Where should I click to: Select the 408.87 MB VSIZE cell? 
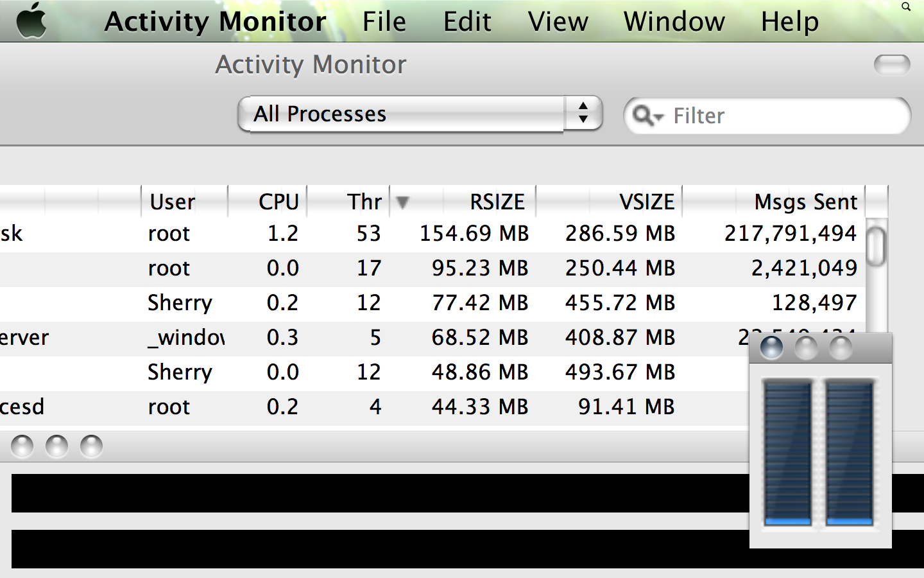click(620, 337)
